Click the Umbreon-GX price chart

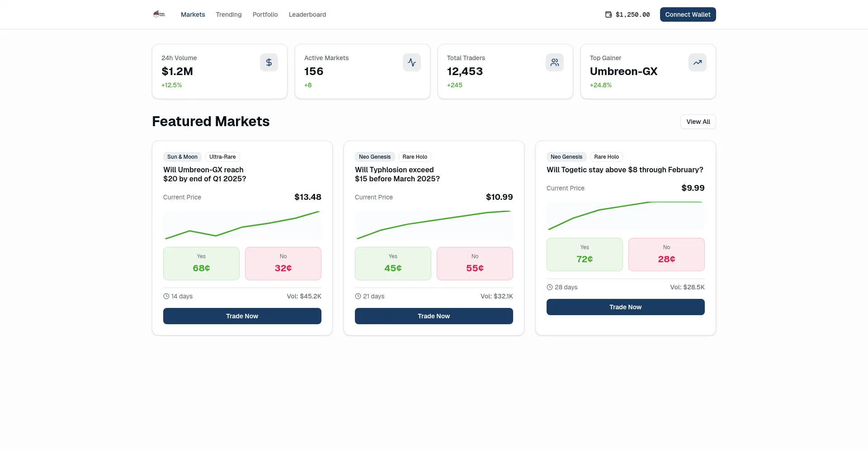(x=242, y=225)
